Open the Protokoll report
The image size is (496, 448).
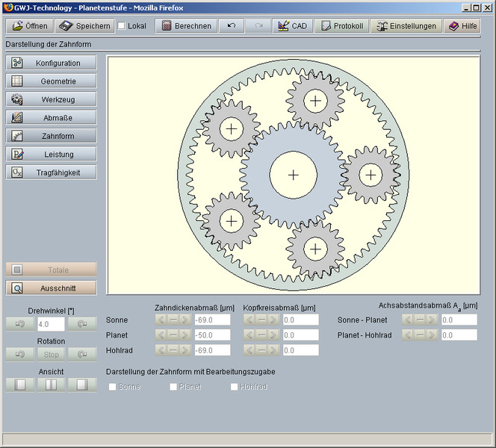342,26
